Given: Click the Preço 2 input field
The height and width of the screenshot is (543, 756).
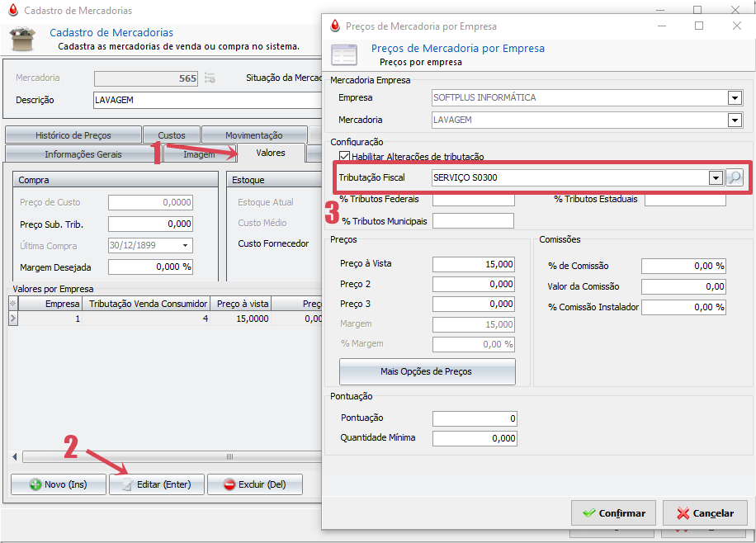Looking at the screenshot, I should (474, 285).
